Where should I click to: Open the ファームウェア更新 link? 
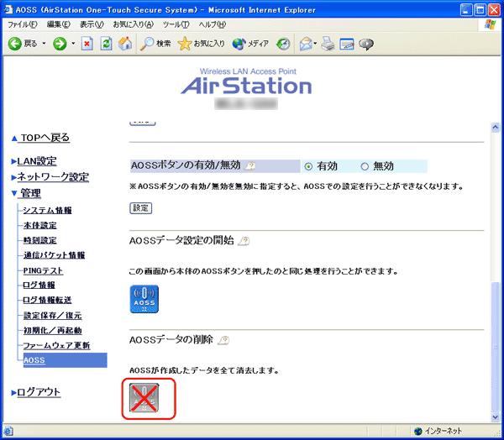(56, 345)
